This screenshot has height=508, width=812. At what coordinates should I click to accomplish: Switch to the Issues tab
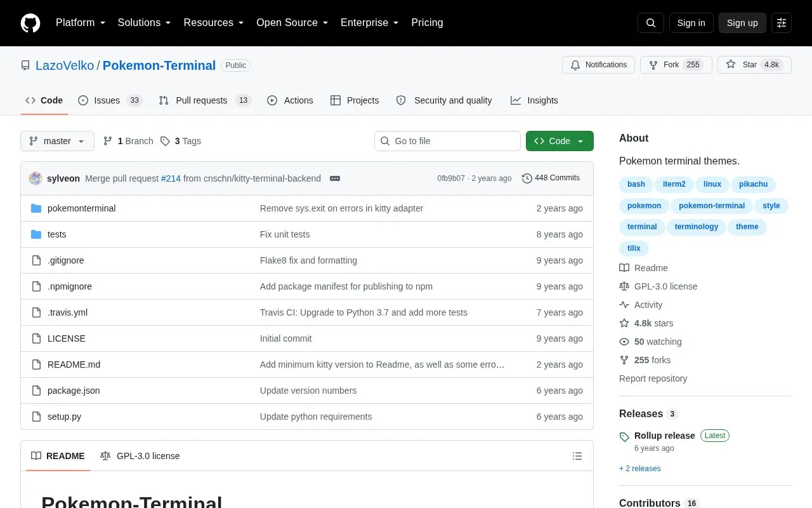[x=110, y=100]
